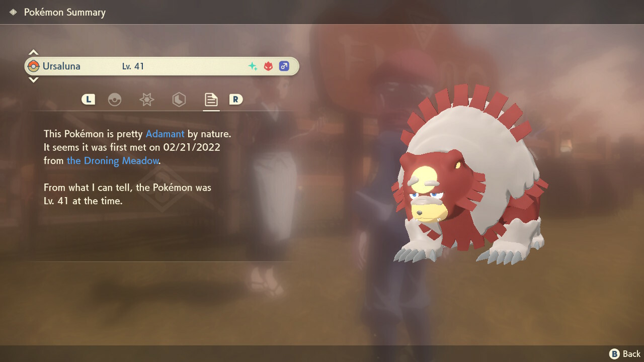The width and height of the screenshot is (644, 362).
Task: Click the first met date 02/21/2022
Action: click(193, 148)
